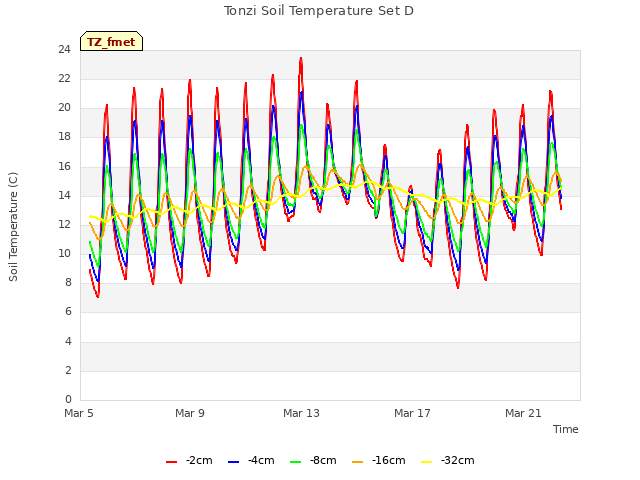Click the TZ_fmet label box
Viewport: 640px width, 480px height.
(x=111, y=41)
